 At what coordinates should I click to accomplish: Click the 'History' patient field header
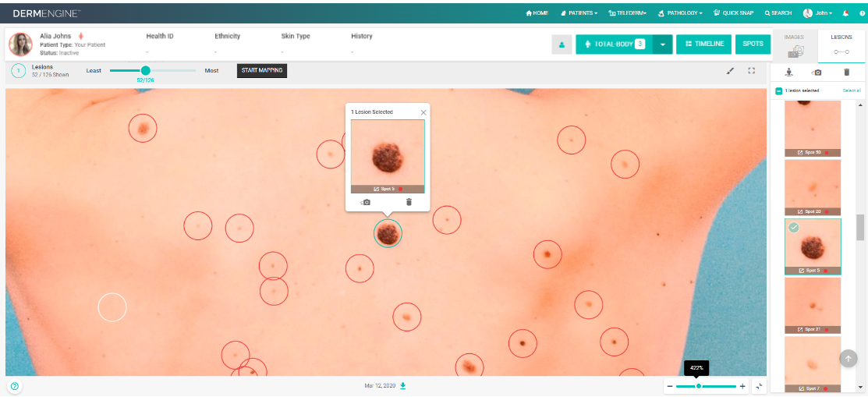362,36
